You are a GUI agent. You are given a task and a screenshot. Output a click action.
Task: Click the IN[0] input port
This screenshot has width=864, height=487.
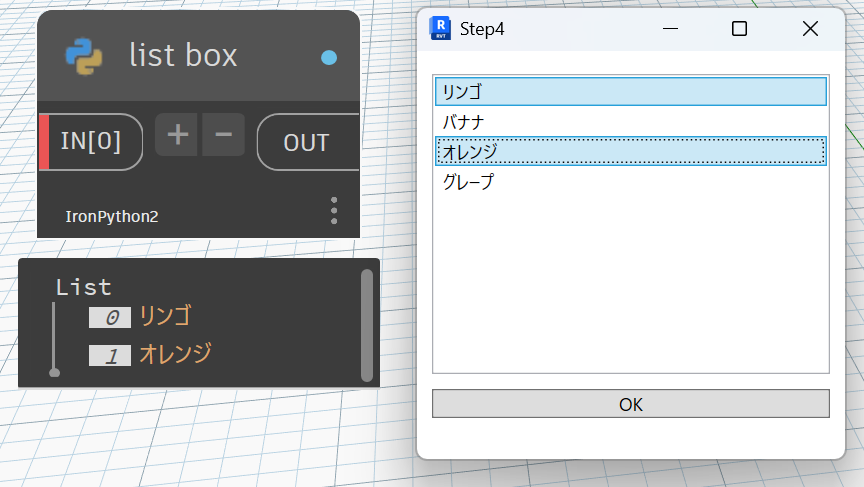91,142
